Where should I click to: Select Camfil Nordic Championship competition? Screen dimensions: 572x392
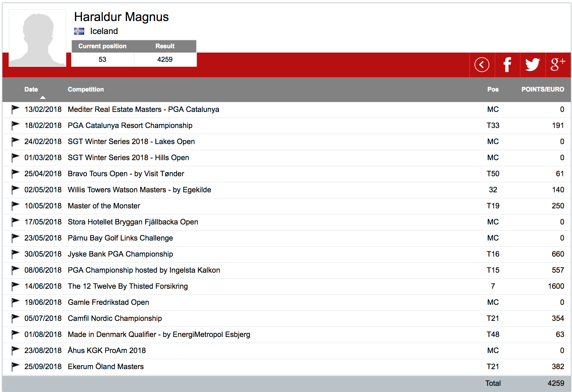coord(115,318)
